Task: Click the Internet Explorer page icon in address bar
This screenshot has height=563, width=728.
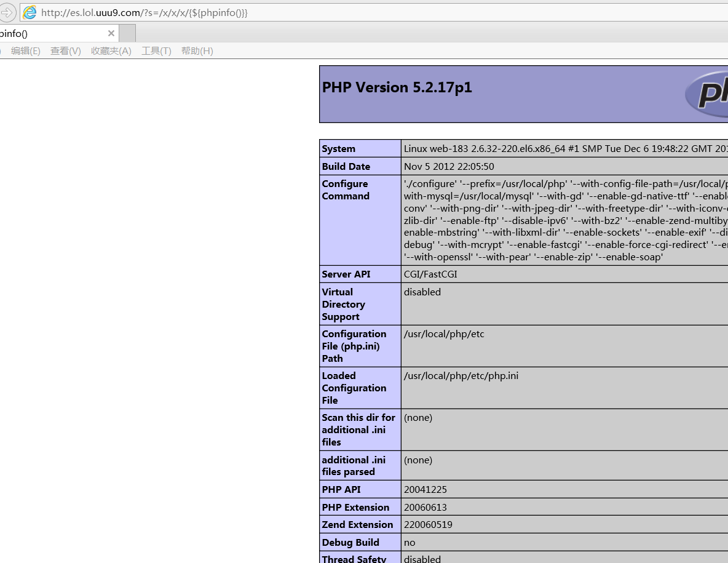Action: point(30,12)
